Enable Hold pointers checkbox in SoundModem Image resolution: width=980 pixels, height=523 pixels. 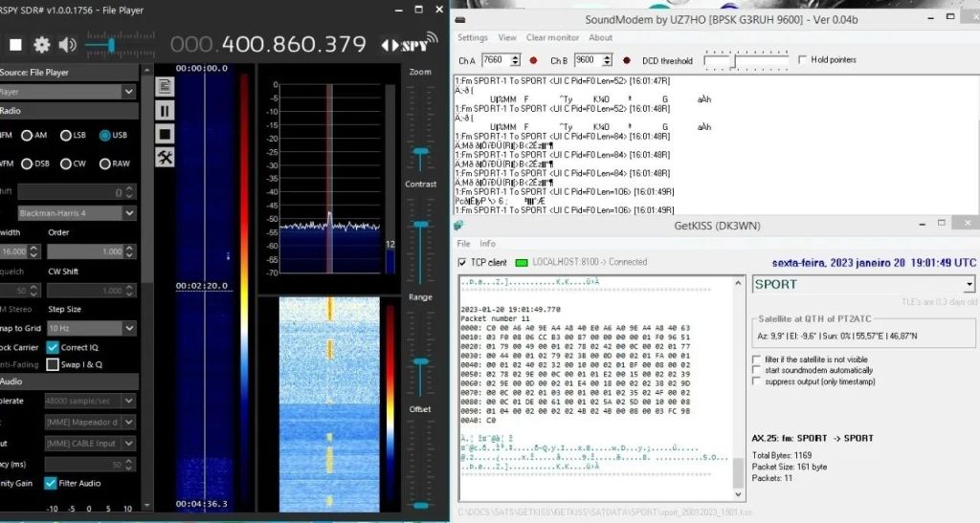[x=804, y=59]
